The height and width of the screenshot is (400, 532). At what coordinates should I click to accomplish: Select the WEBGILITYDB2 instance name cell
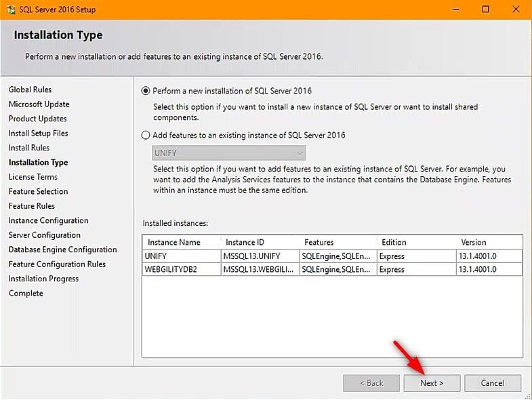pyautogui.click(x=182, y=269)
